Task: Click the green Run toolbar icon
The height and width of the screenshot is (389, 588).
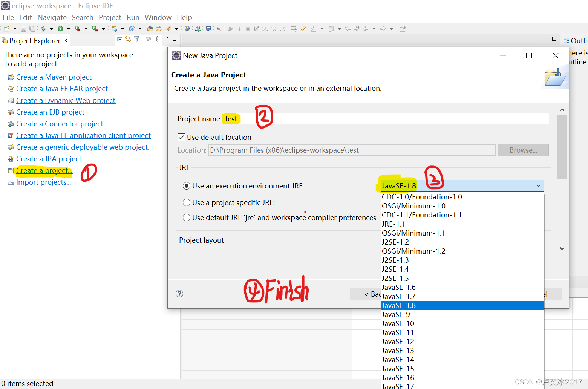Action: tap(60, 29)
